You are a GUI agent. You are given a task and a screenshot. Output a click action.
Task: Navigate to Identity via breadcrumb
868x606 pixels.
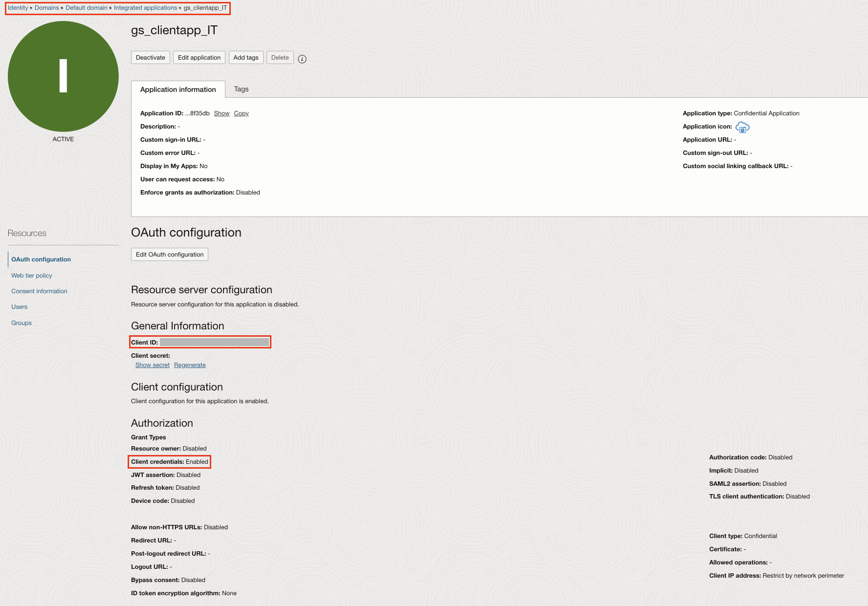click(x=18, y=7)
